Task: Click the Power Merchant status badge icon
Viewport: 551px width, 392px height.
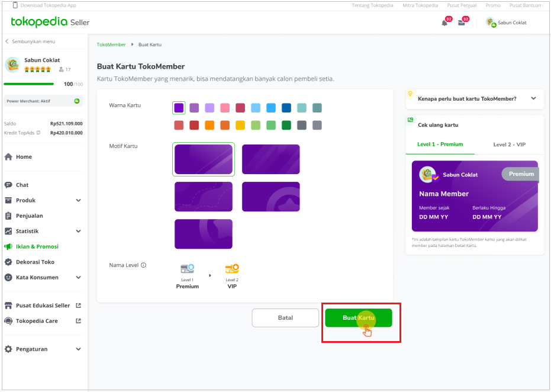Action: point(76,101)
